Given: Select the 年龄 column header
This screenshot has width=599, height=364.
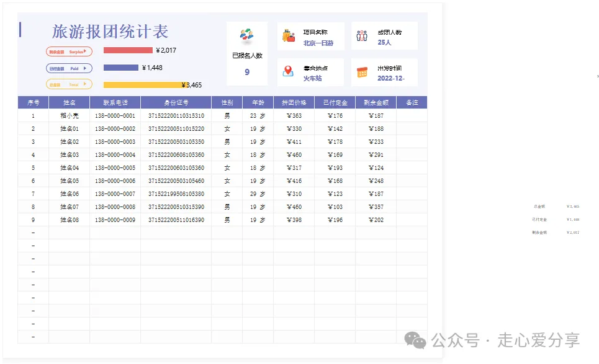Looking at the screenshot, I should [x=258, y=103].
